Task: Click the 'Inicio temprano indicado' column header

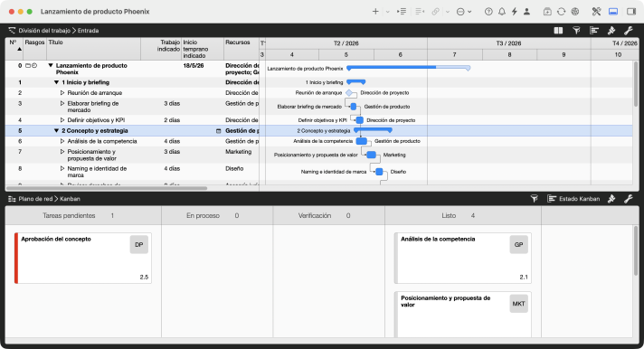Action: (x=203, y=49)
